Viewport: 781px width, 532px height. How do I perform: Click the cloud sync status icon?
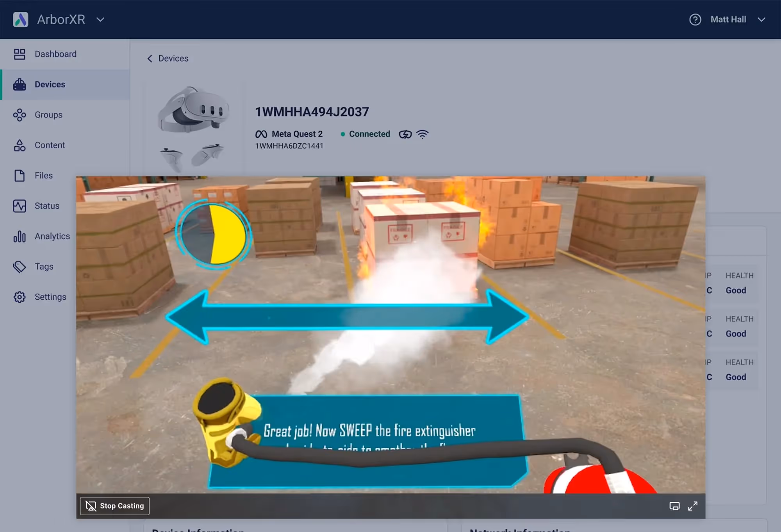[x=405, y=134]
